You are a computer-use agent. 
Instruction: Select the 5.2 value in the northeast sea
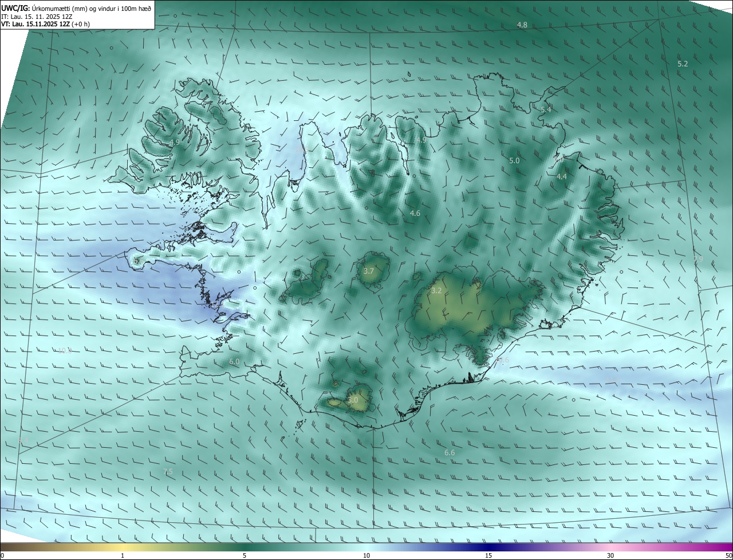pyautogui.click(x=682, y=64)
